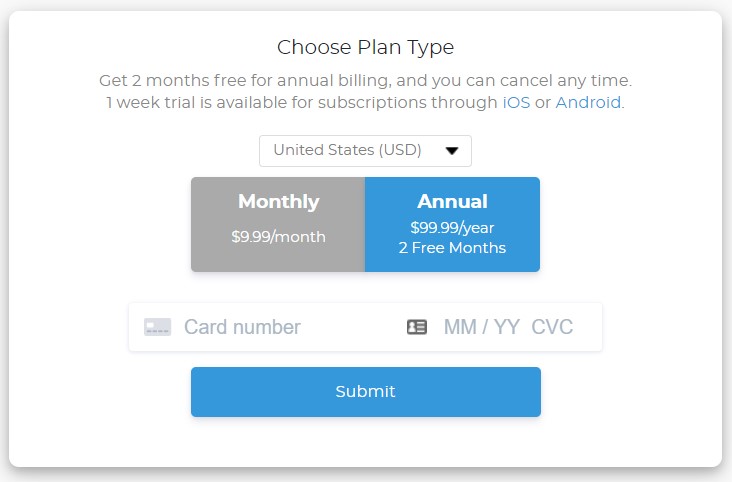Select the Monthly plan option
Viewport: 732px width, 482px height.
tap(278, 224)
